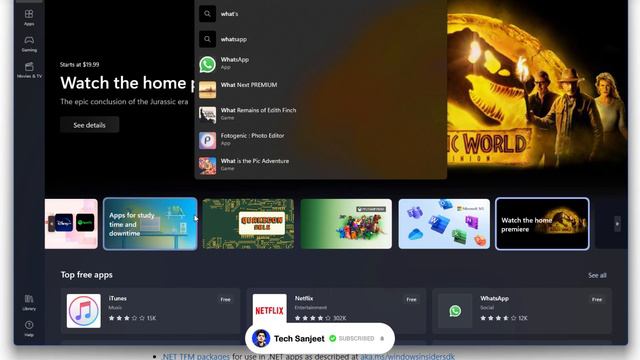Viewport: 640px width, 360px height.
Task: Click the Top free apps heading
Action: point(87,275)
